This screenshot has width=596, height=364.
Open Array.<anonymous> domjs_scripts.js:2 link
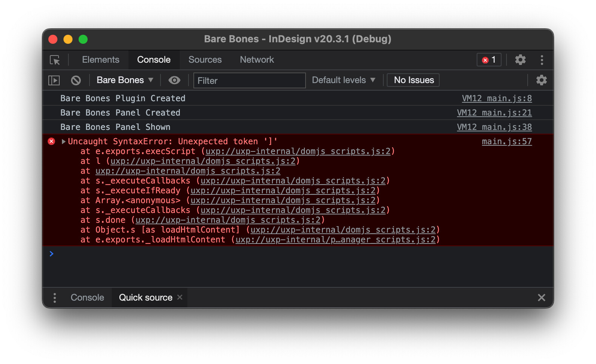pyautogui.click(x=283, y=201)
